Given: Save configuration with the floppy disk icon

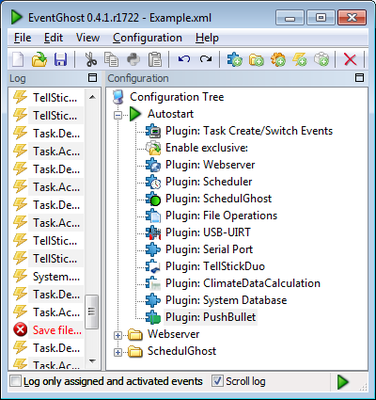Looking at the screenshot, I should [x=60, y=60].
